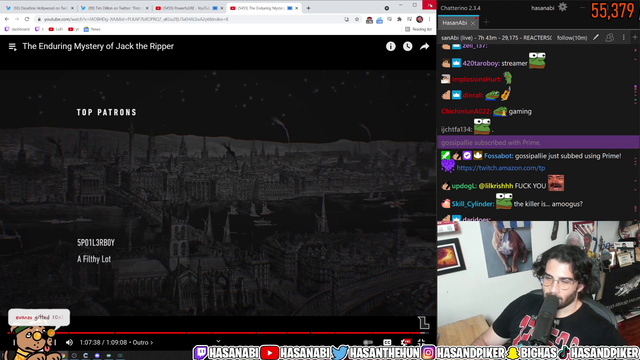
Task: Click the Watch Later clock icon
Action: 407,47
